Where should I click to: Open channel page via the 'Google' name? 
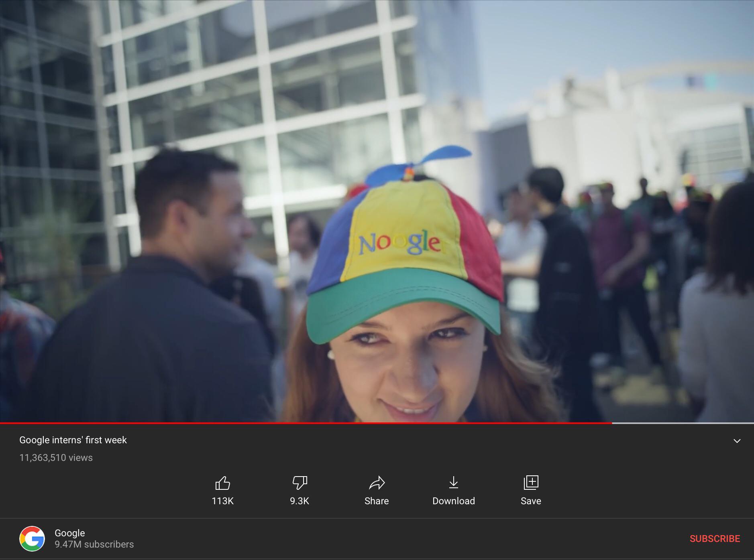click(69, 533)
